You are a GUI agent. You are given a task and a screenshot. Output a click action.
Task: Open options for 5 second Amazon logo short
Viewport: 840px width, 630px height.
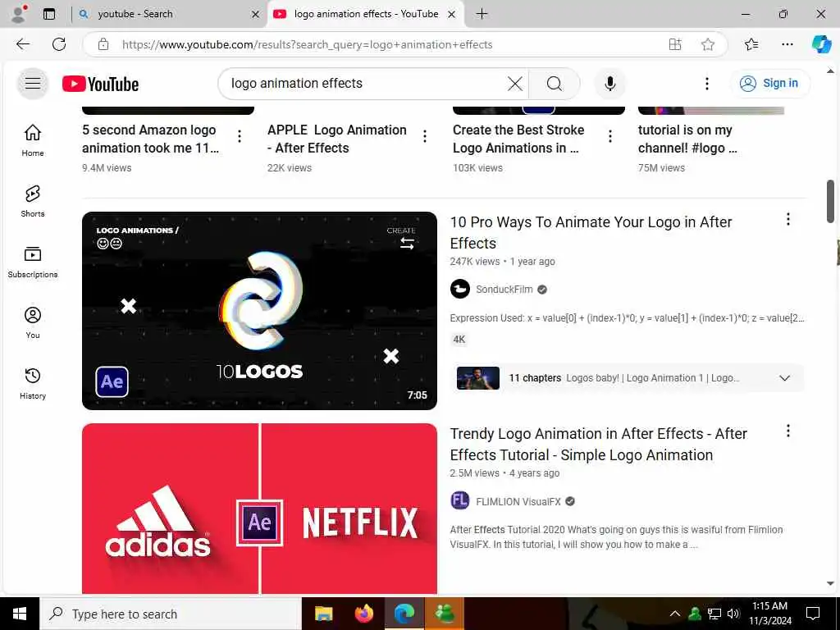pyautogui.click(x=240, y=137)
